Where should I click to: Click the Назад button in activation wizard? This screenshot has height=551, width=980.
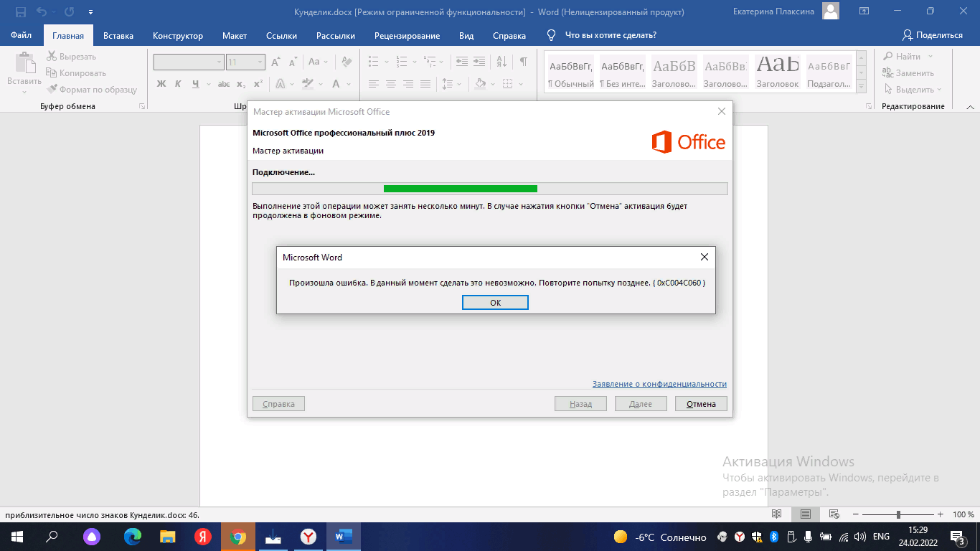click(580, 404)
